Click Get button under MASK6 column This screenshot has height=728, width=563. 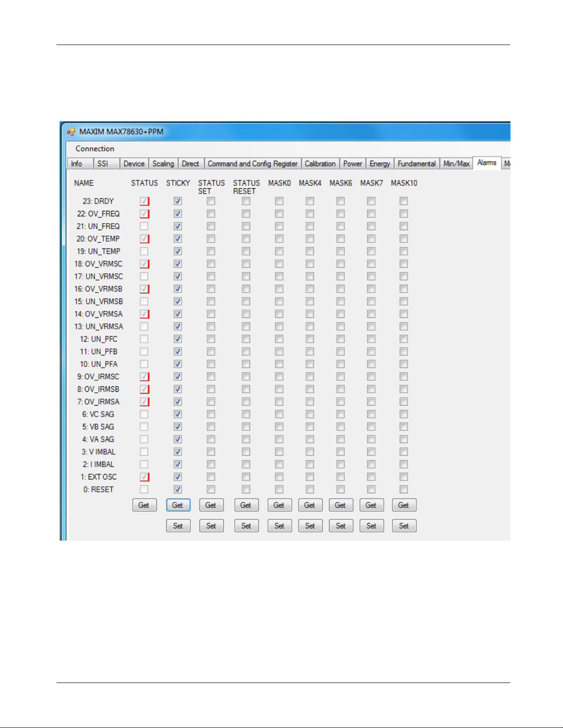341,505
